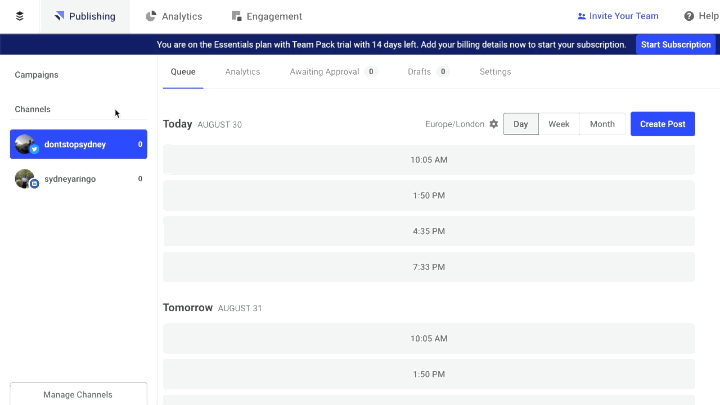Click the Manage Channels button
This screenshot has height=405, width=720.
(78, 394)
